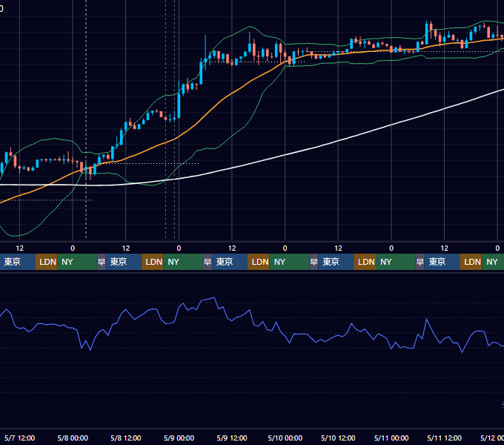Click the LDN session block on 5/11

(471, 262)
